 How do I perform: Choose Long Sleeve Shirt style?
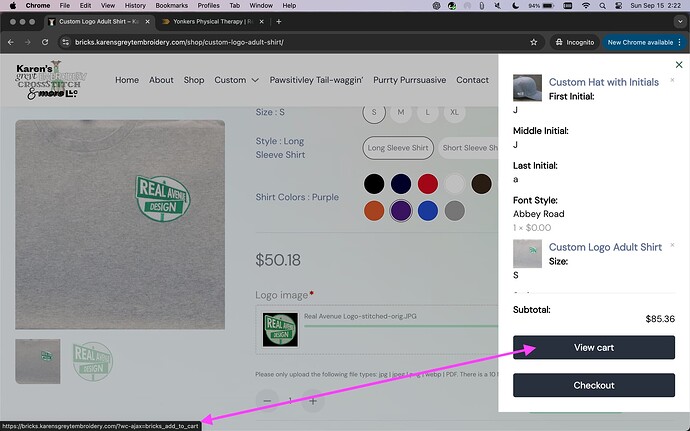398,148
